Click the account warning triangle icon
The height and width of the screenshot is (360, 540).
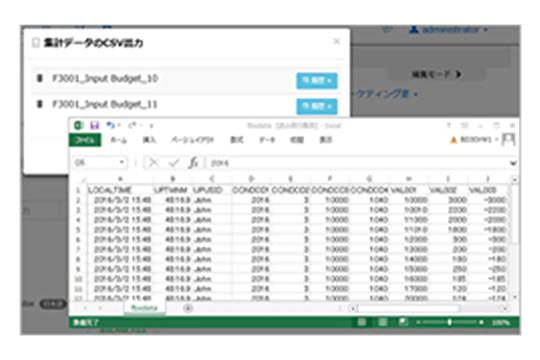click(x=454, y=140)
